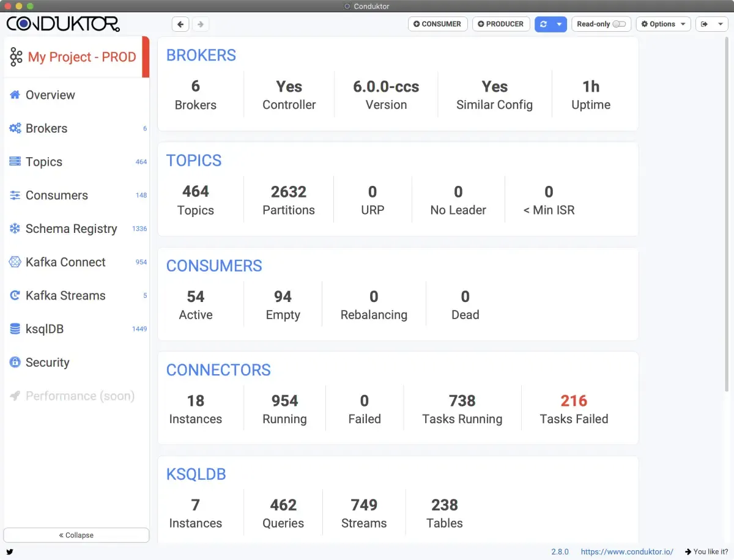Click the 1h Uptime stat
Screen dimensions: 734x560
[591, 95]
